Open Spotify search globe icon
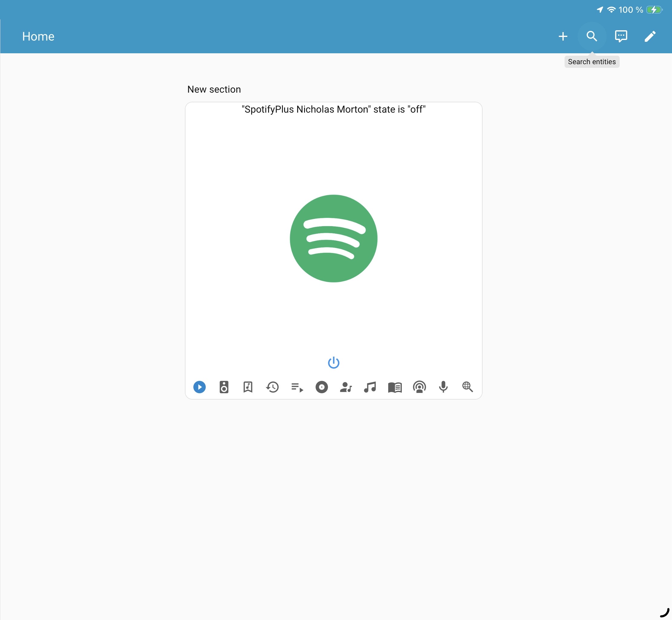The height and width of the screenshot is (620, 672). click(x=467, y=387)
